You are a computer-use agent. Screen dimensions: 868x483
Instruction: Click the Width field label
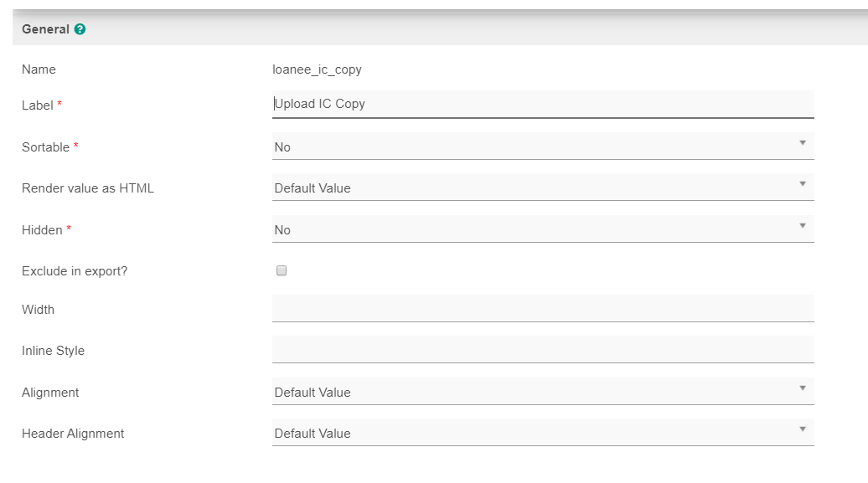point(38,310)
